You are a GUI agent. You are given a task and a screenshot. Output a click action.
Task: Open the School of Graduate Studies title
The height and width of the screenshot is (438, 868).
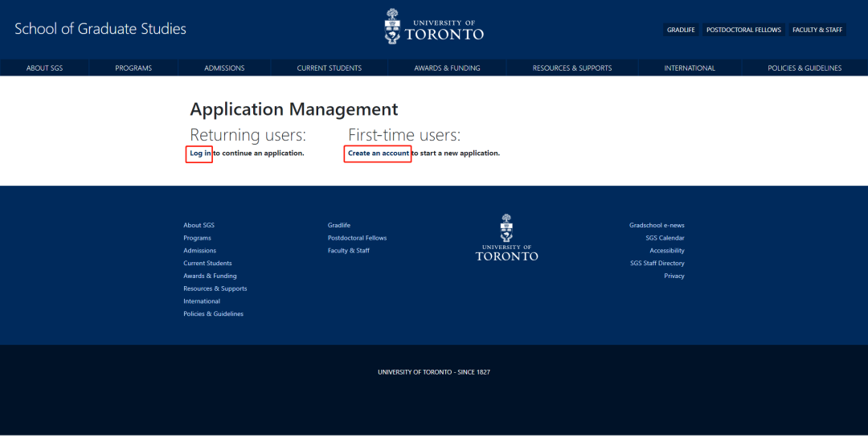click(x=100, y=29)
